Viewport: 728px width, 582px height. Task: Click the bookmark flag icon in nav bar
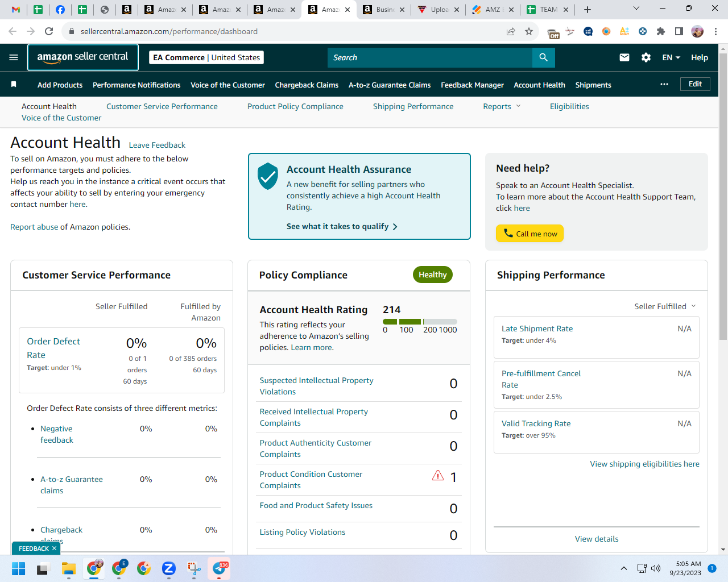click(14, 84)
